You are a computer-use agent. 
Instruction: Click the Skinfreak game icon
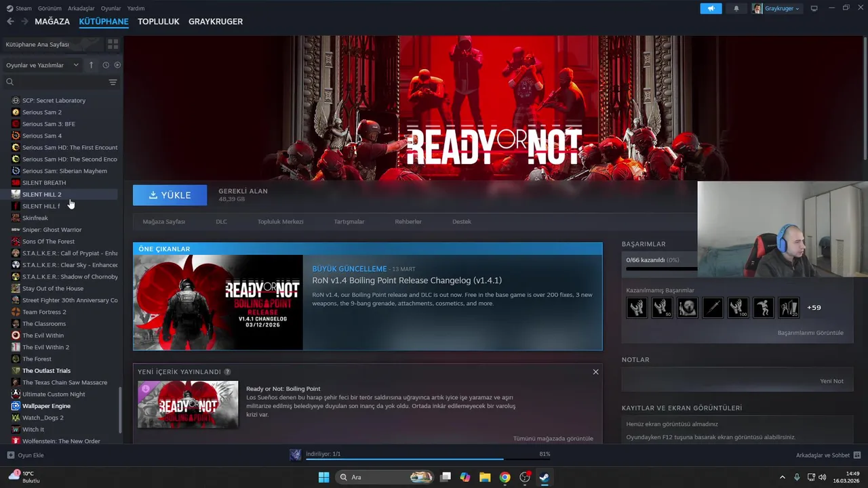coord(16,218)
